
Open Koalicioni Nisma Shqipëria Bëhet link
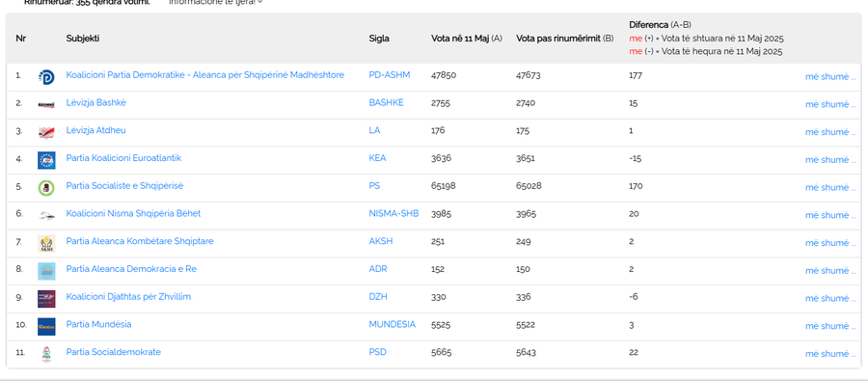[x=133, y=214]
